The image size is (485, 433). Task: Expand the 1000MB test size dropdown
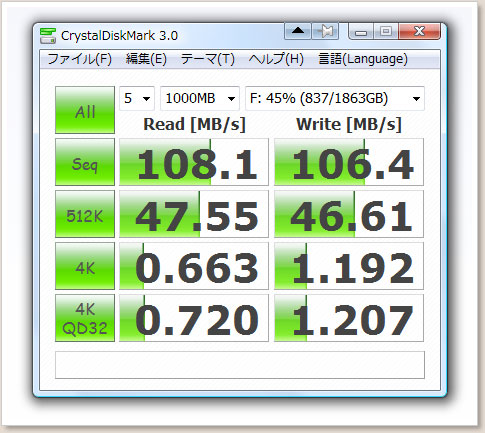coord(200,98)
